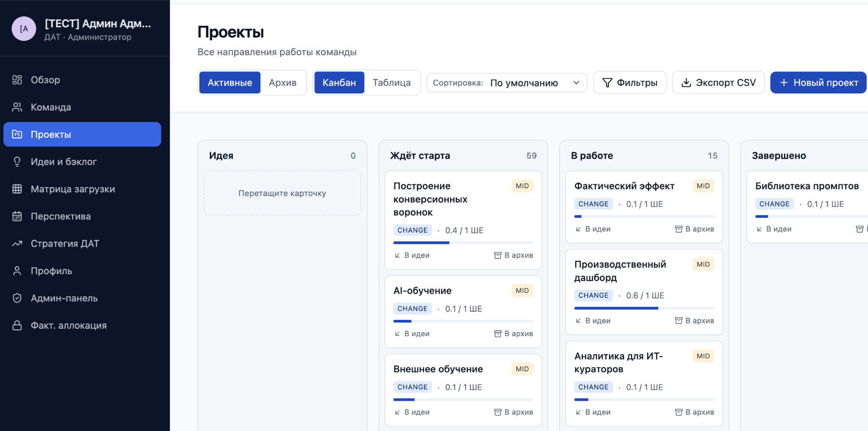
Task: Click the download icon on Экспорт CSV
Action: click(686, 83)
